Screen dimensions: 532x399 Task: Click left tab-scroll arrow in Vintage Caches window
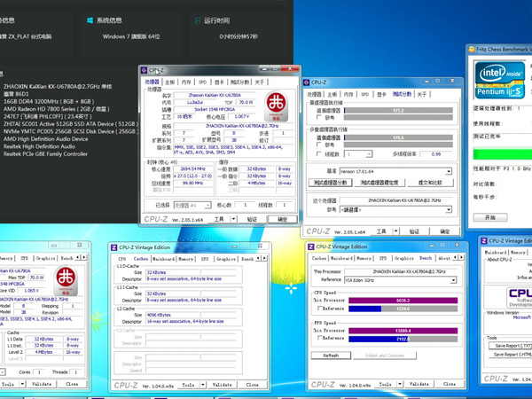(259, 258)
